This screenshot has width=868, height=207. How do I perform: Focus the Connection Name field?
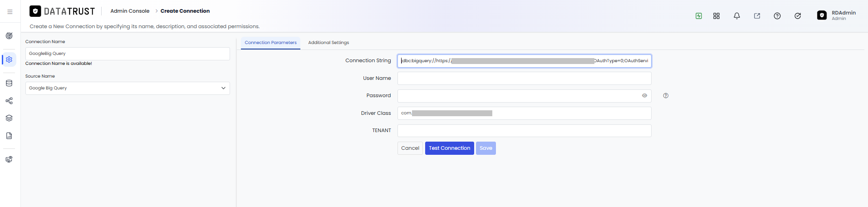point(128,54)
